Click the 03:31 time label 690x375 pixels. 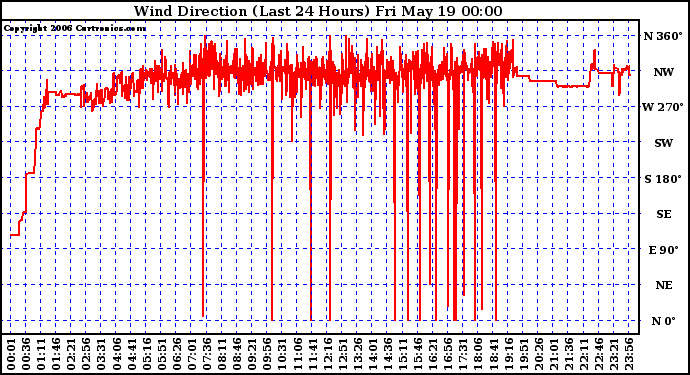(x=101, y=354)
